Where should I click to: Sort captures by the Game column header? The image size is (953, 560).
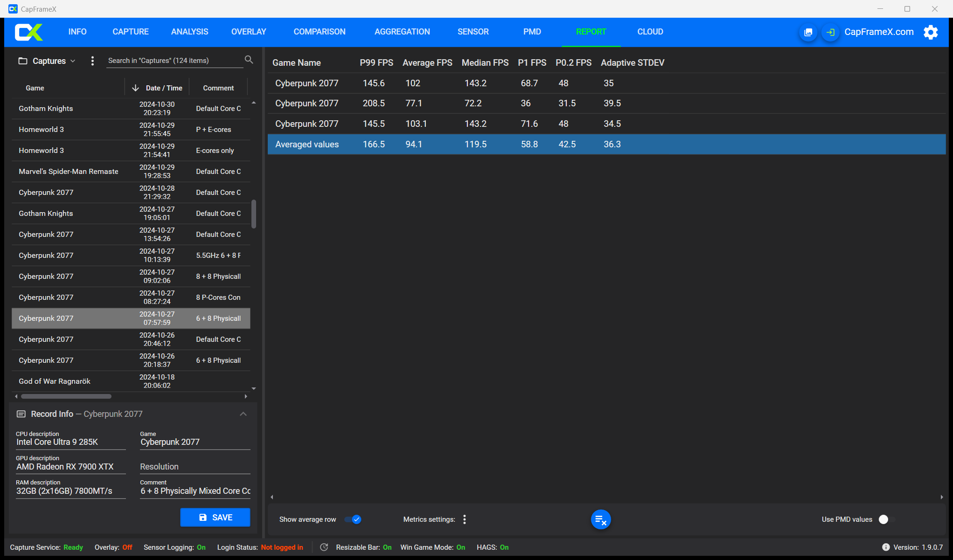[x=35, y=88]
